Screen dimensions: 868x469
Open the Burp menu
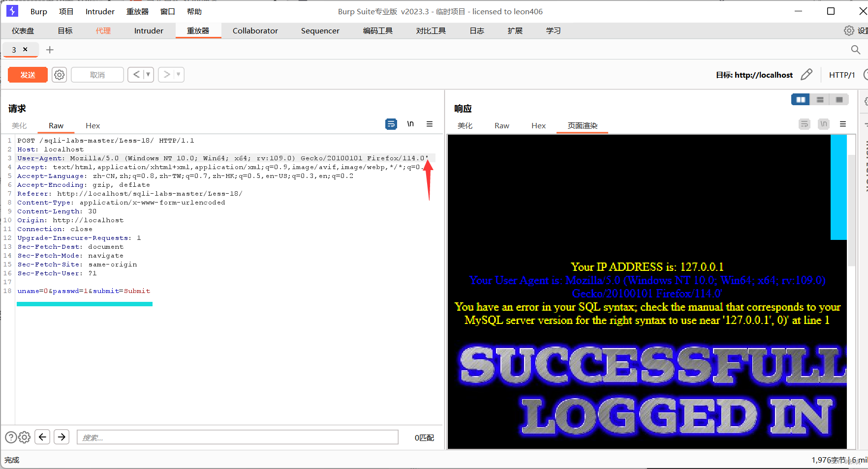[x=39, y=11]
